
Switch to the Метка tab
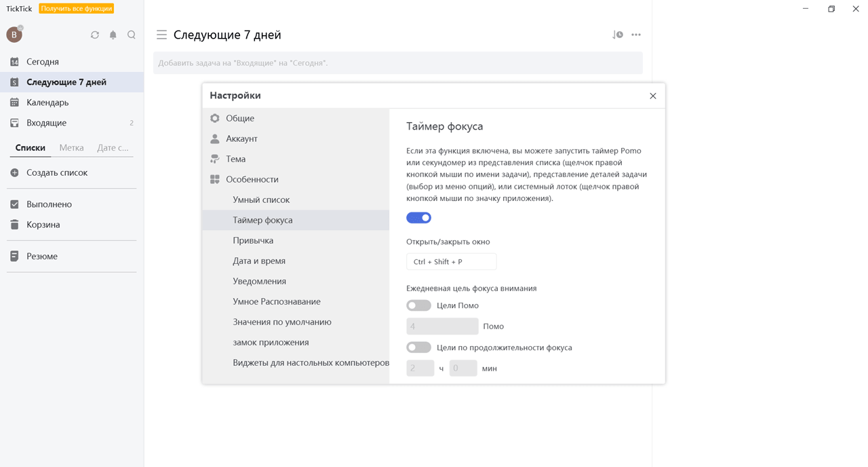71,147
